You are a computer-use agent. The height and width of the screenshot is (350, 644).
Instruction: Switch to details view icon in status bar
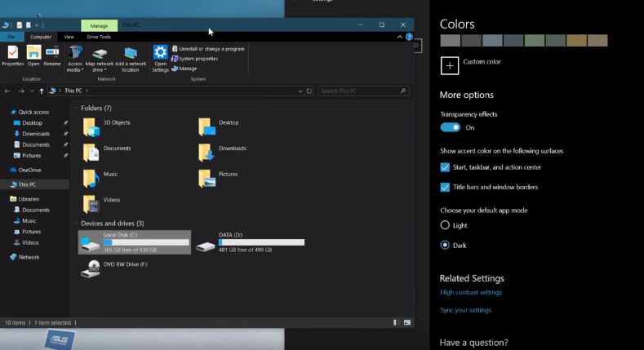[396, 322]
